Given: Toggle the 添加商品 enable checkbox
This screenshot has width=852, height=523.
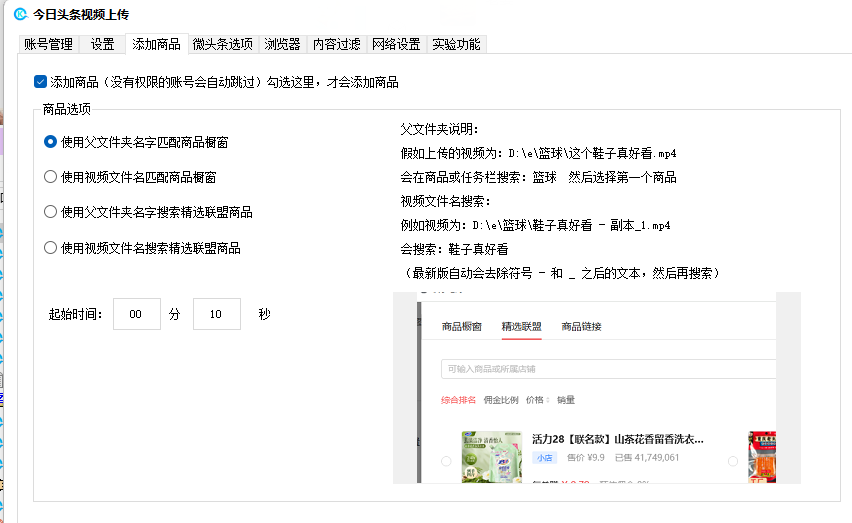Looking at the screenshot, I should (41, 82).
